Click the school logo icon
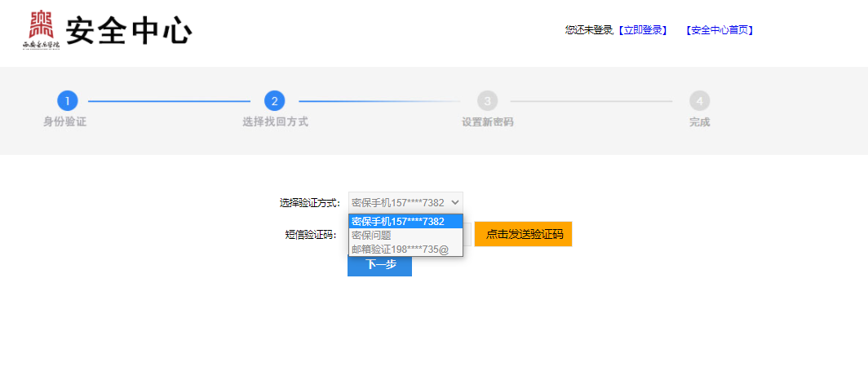The image size is (868, 371). coord(42,30)
